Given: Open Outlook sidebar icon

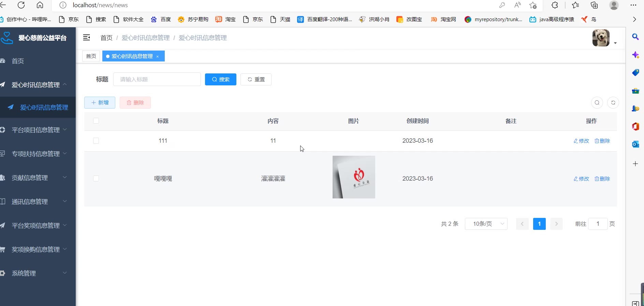Looking at the screenshot, I should [x=635, y=144].
